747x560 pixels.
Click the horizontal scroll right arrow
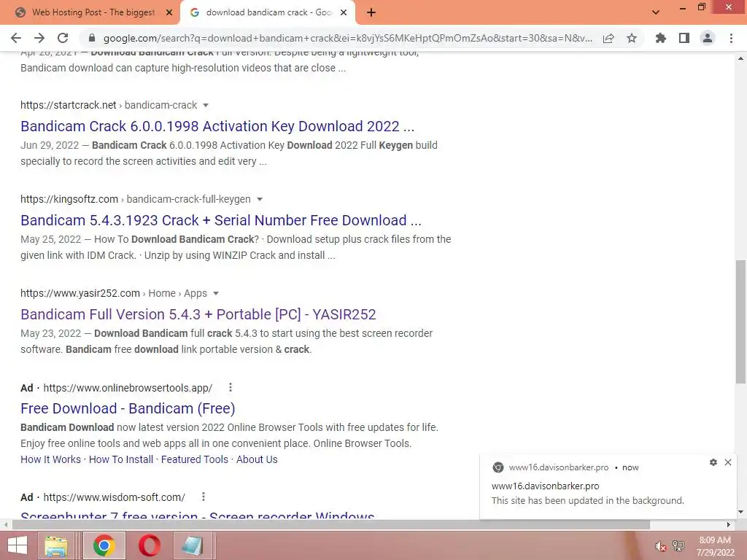[729, 525]
